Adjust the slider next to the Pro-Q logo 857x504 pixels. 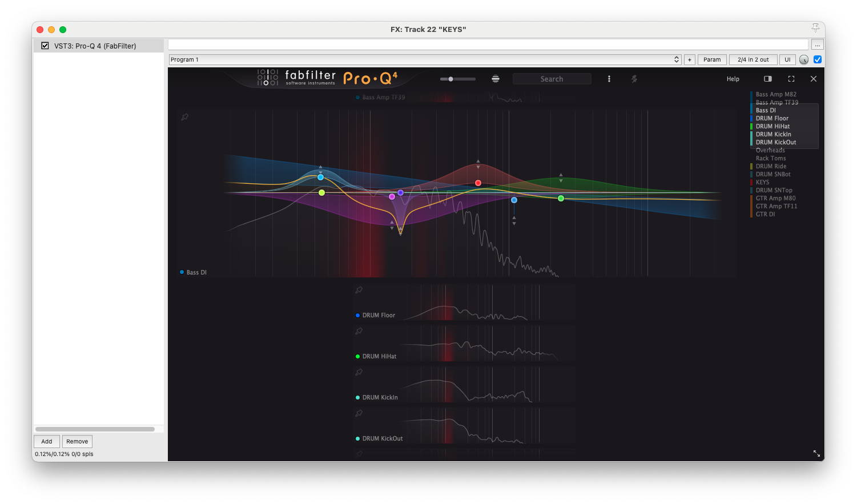451,79
